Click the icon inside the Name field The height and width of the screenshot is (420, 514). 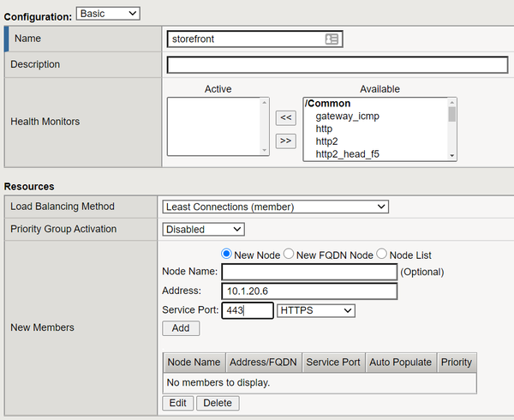pyautogui.click(x=332, y=39)
